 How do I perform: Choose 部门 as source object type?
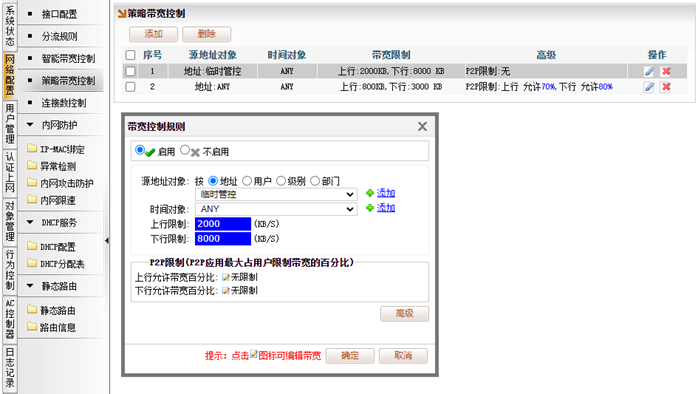(315, 181)
